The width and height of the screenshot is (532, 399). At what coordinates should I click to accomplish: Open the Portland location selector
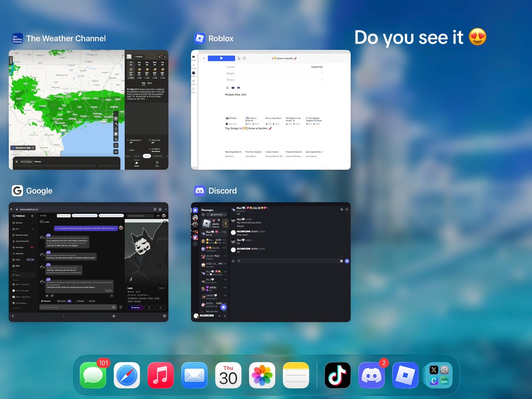tap(139, 57)
